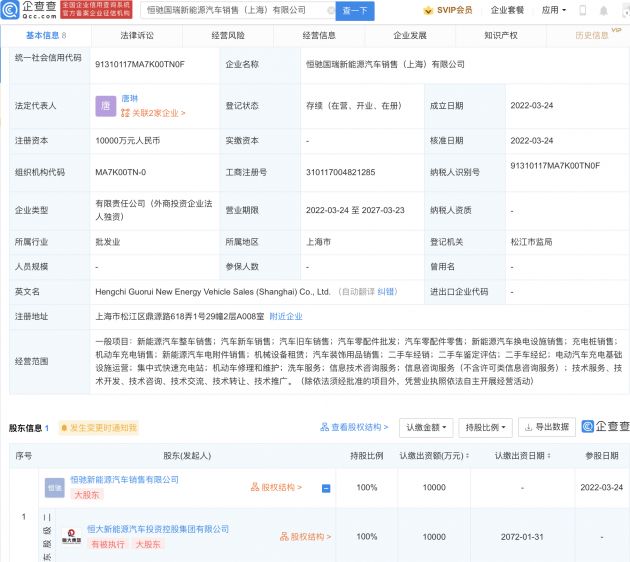Click the 恒驰 shareholder logo thumbnail
Screen dimensions: 630x562
[55, 488]
